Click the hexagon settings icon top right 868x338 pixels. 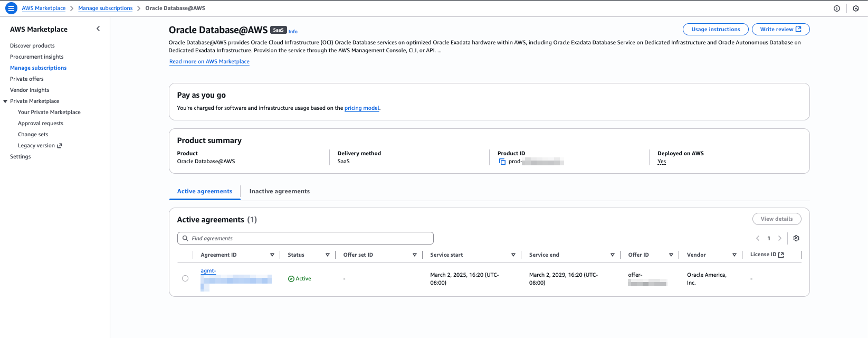pyautogui.click(x=856, y=8)
